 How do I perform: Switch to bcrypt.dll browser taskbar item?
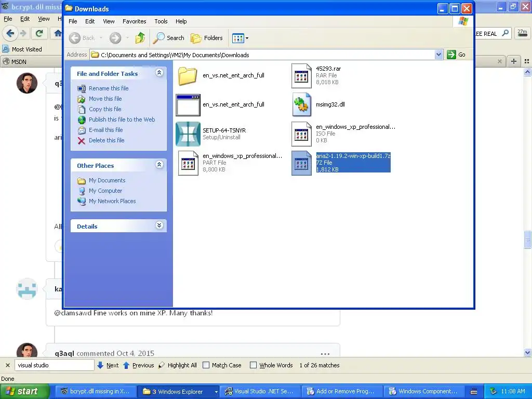pos(96,392)
